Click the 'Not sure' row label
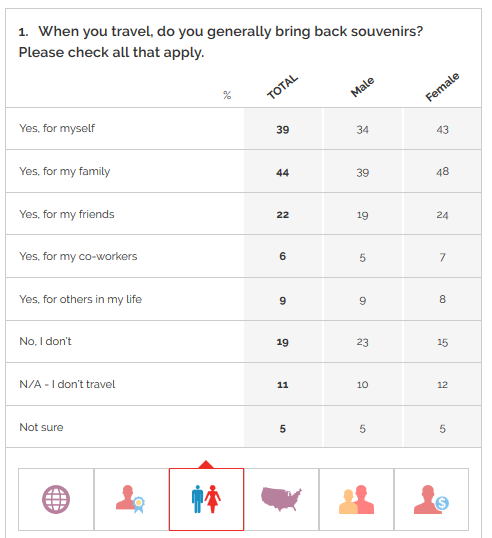 pyautogui.click(x=42, y=427)
